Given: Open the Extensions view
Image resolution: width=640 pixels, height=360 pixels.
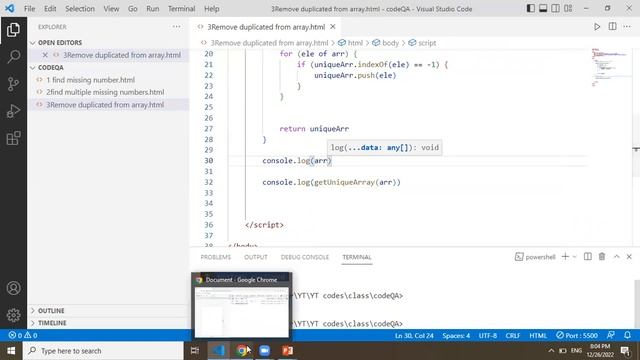Looking at the screenshot, I should pyautogui.click(x=13, y=138).
